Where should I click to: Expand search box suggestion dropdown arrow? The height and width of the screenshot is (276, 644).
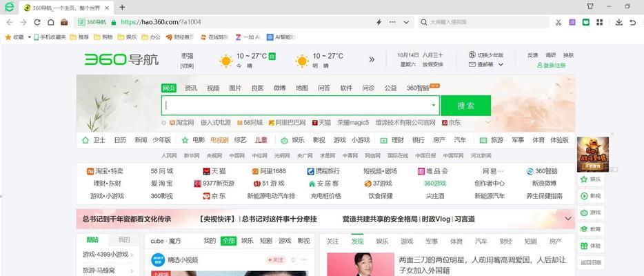point(433,106)
